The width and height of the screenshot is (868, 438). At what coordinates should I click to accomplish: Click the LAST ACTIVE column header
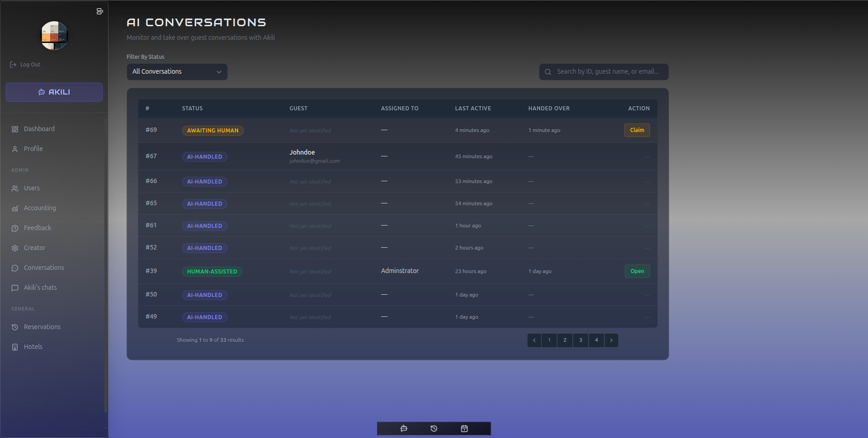[473, 108]
